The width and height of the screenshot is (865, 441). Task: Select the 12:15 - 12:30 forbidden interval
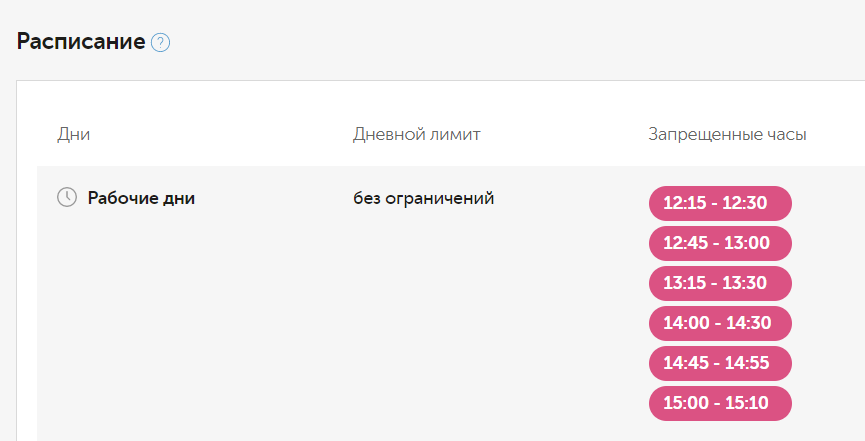(x=720, y=203)
